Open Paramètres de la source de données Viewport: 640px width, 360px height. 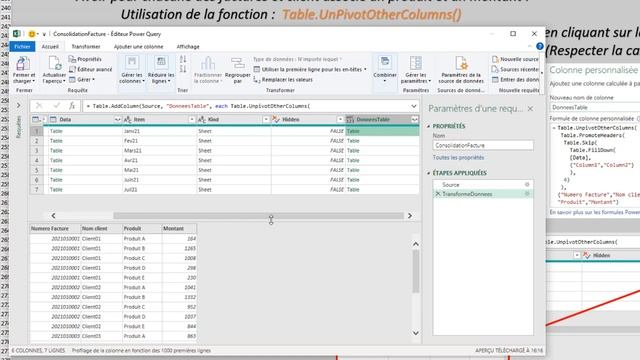461,69
